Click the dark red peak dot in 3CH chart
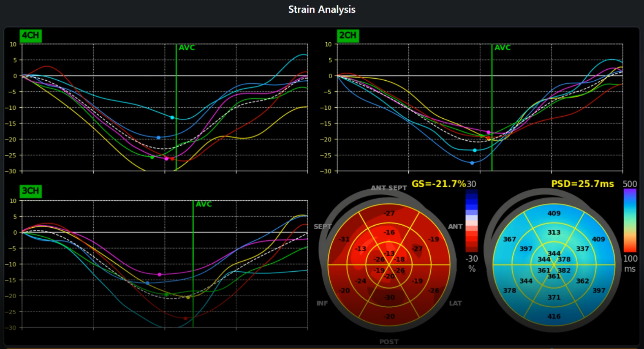The height and width of the screenshot is (349, 644). coord(185,318)
